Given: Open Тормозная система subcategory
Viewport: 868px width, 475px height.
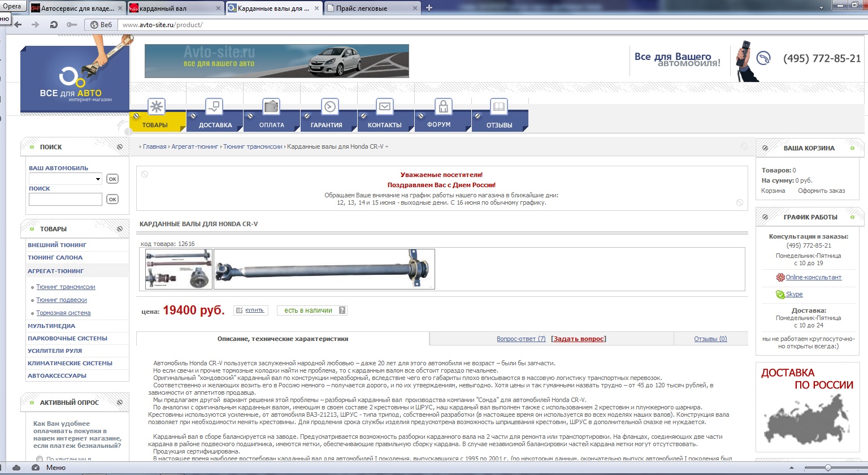Looking at the screenshot, I should click(x=63, y=313).
